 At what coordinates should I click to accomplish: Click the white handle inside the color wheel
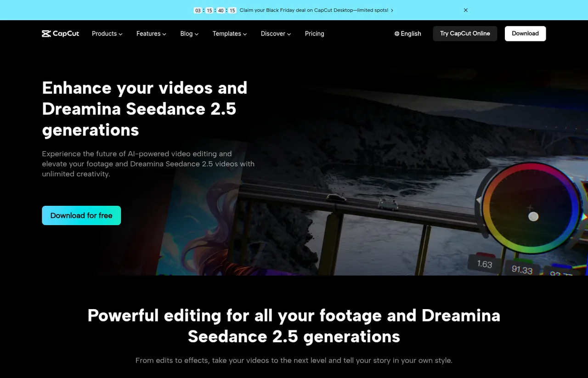coord(533,216)
